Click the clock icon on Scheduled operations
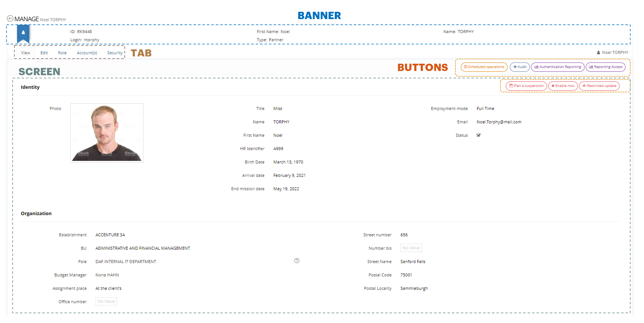Image resolution: width=644 pixels, height=323 pixels. coord(466,67)
